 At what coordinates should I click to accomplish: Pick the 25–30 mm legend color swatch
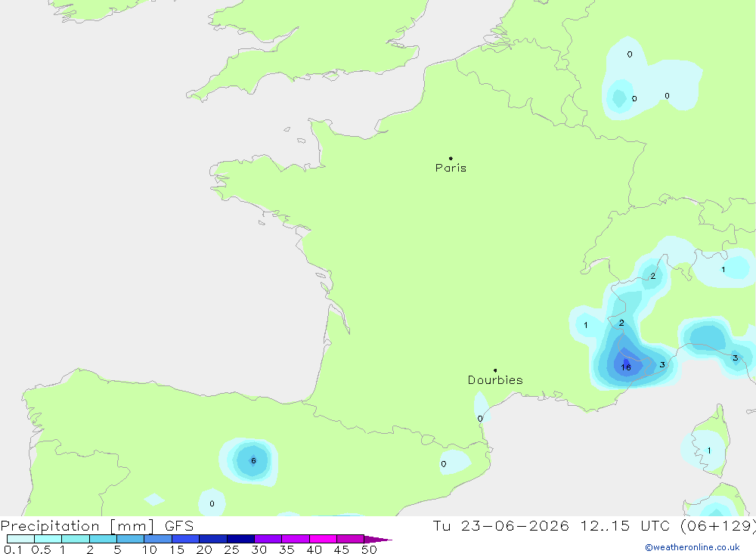[240, 539]
